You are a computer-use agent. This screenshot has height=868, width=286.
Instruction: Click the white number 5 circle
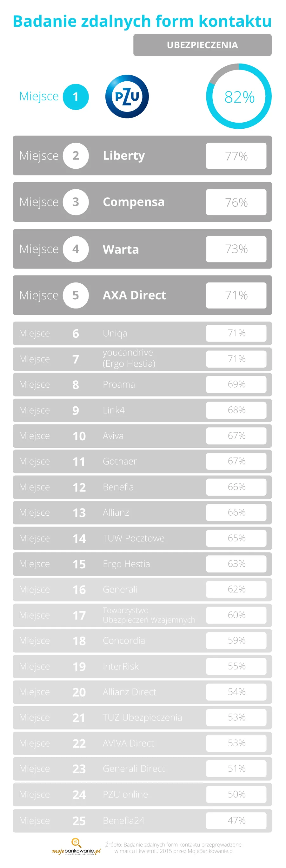pyautogui.click(x=76, y=295)
